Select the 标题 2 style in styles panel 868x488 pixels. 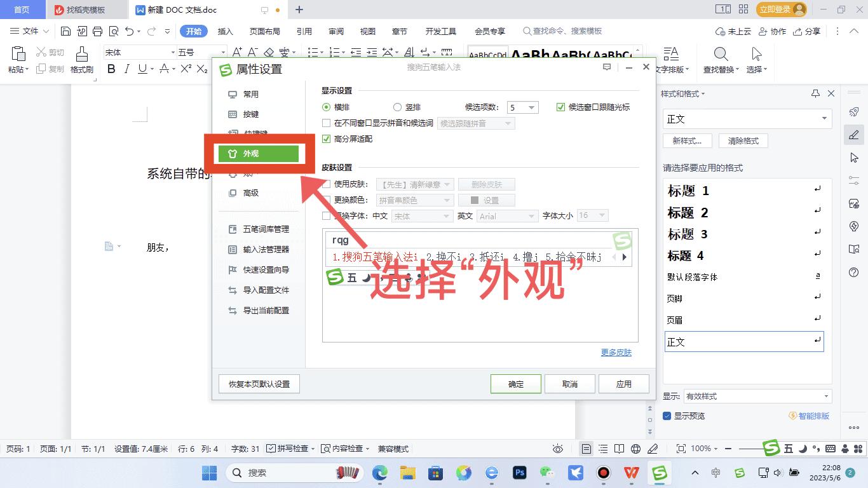pyautogui.click(x=688, y=213)
